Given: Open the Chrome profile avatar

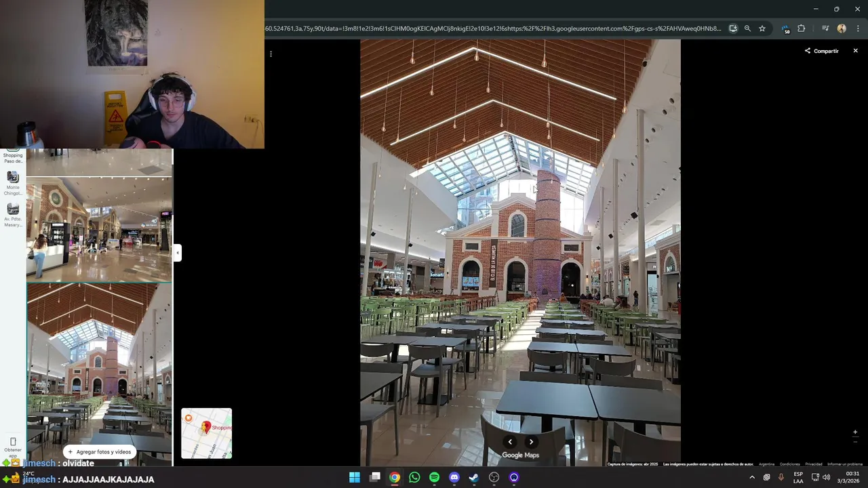Looking at the screenshot, I should (842, 28).
